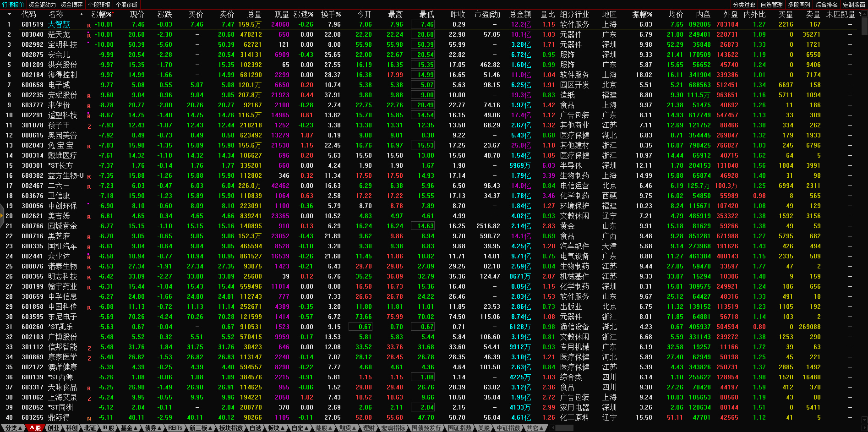Open 自选管理 watchlist management

point(771,5)
